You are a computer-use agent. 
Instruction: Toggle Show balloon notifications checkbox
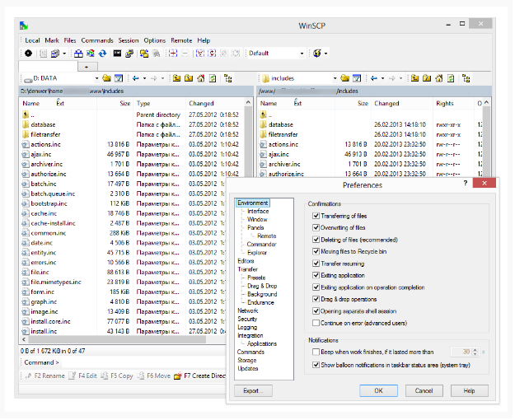pyautogui.click(x=316, y=365)
